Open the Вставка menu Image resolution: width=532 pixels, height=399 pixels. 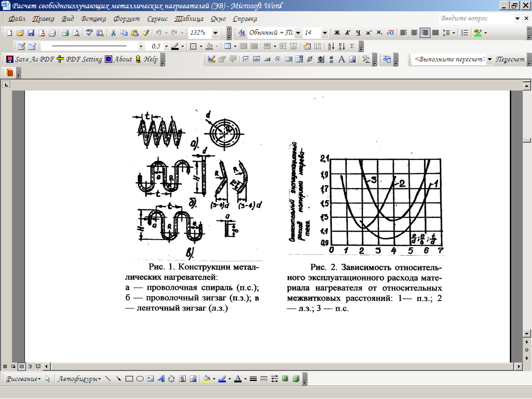[x=94, y=18]
